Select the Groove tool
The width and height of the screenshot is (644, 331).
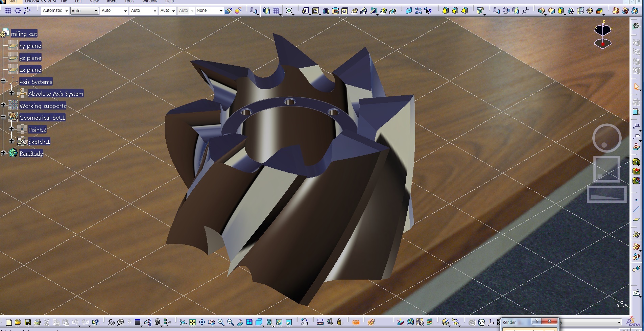[335, 11]
